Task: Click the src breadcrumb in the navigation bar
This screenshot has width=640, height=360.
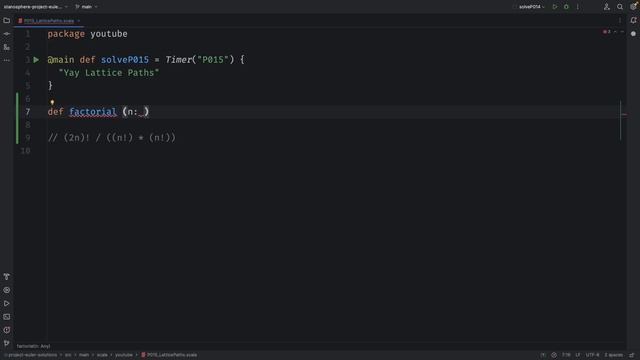Action: pyautogui.click(x=68, y=355)
